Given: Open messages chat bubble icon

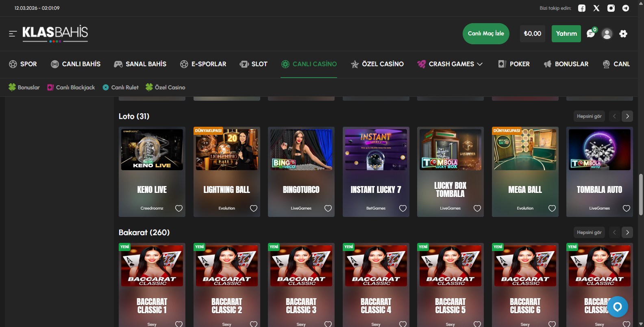Looking at the screenshot, I should 591,34.
